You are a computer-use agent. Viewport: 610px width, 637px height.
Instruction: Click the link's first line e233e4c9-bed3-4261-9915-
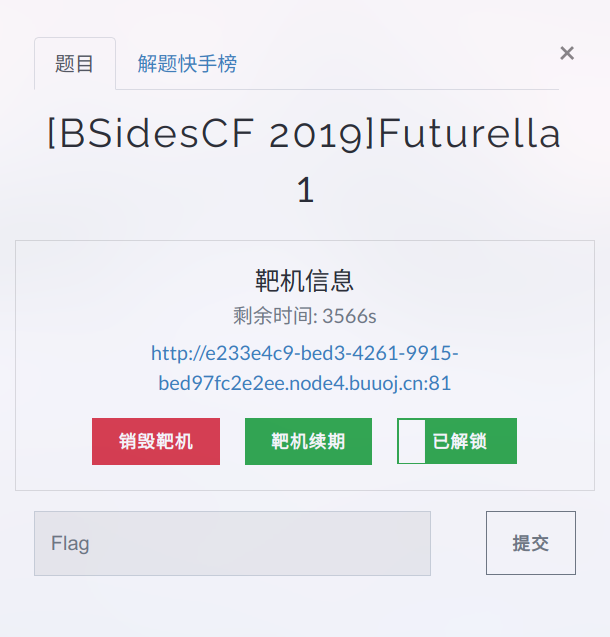305,353
